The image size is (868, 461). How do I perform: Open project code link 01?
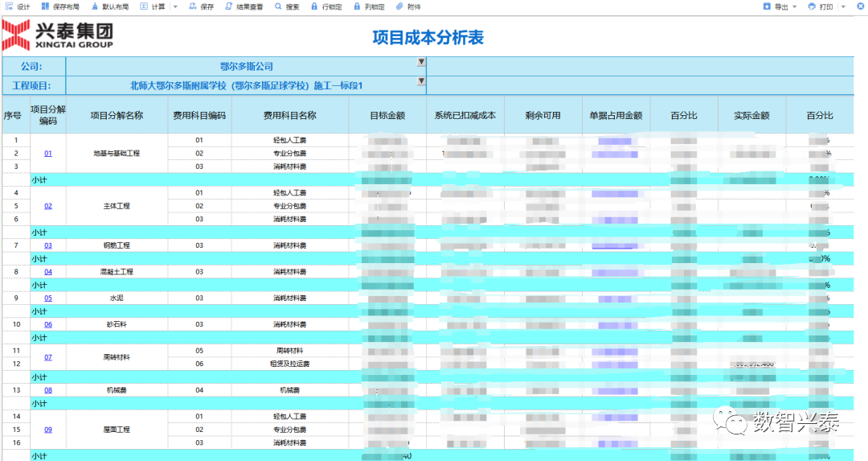(x=48, y=153)
